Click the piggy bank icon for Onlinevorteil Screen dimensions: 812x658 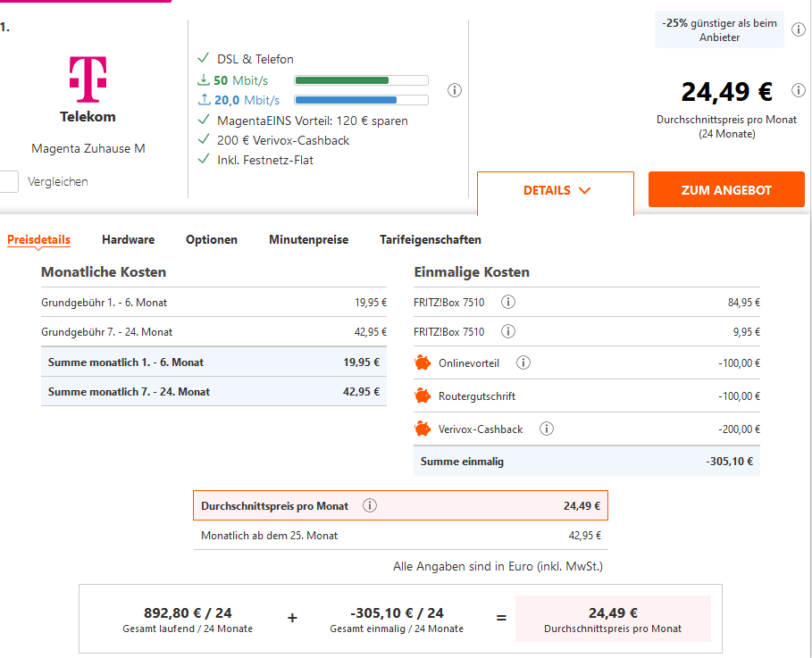(423, 362)
